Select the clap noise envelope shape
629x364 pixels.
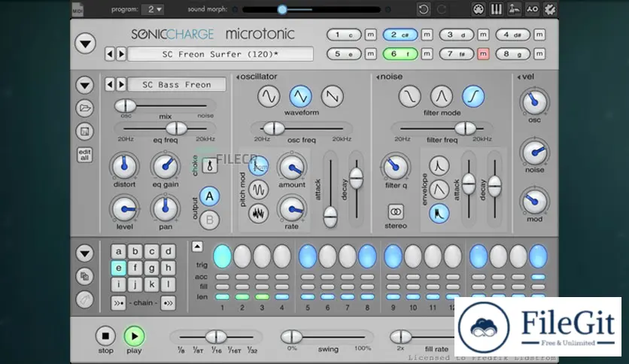point(439,214)
